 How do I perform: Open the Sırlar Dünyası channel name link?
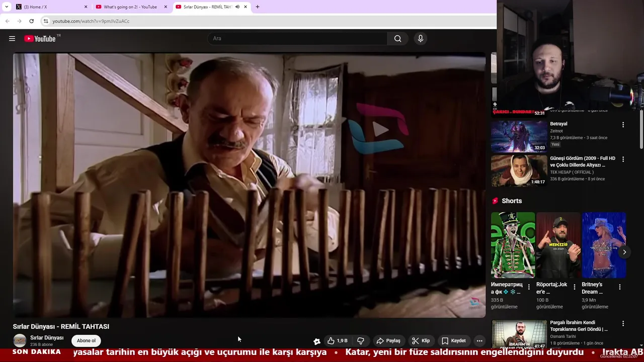pyautogui.click(x=47, y=338)
